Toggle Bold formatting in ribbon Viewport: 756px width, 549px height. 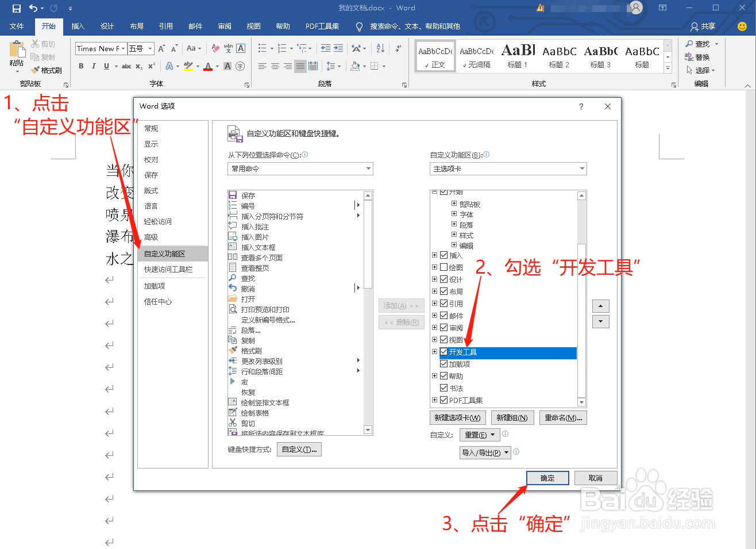[x=81, y=66]
